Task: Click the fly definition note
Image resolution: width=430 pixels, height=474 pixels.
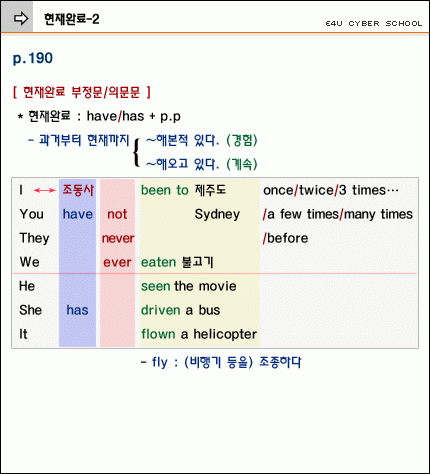Action: pyautogui.click(x=221, y=362)
